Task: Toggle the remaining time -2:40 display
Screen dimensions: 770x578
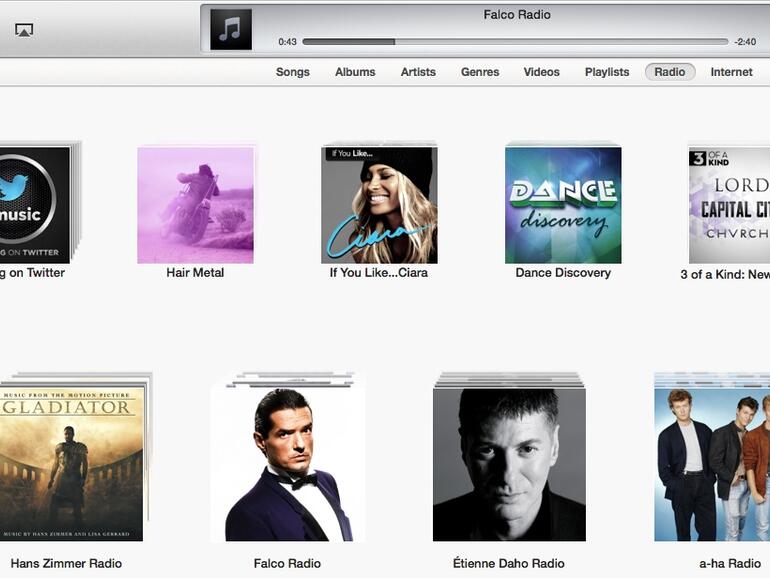Action: 745,42
